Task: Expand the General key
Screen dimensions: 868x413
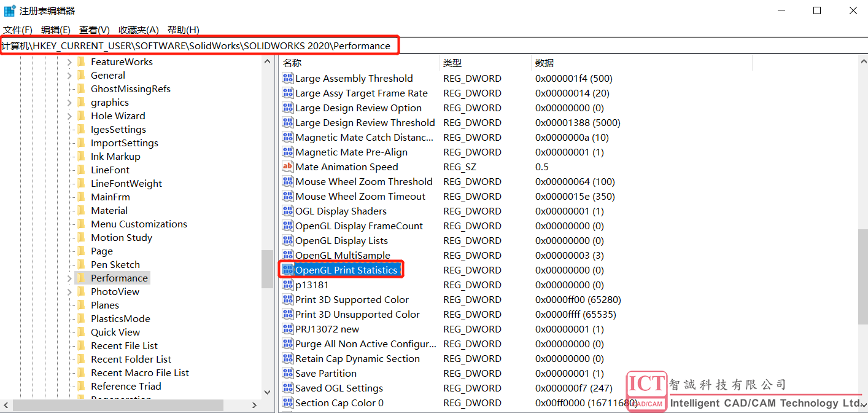Action: pyautogui.click(x=69, y=76)
